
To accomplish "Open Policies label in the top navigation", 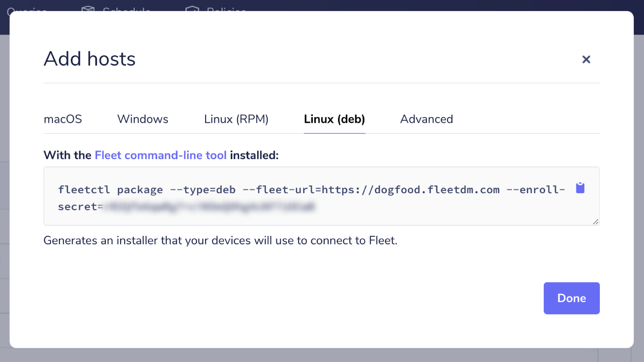I will click(226, 9).
